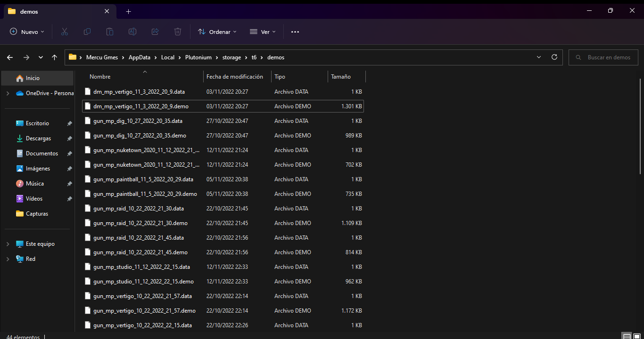Expand address bar history dropdown
Viewport: 644px width, 339px height.
539,57
